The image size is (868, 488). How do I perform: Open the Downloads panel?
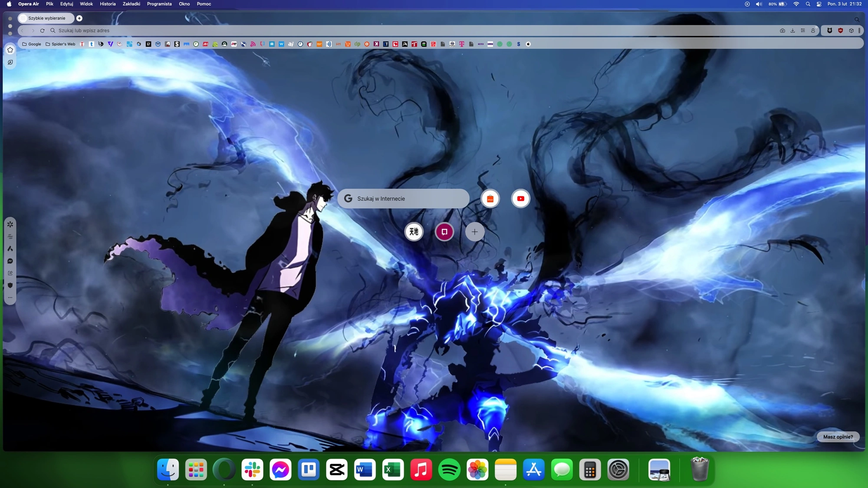click(x=793, y=31)
